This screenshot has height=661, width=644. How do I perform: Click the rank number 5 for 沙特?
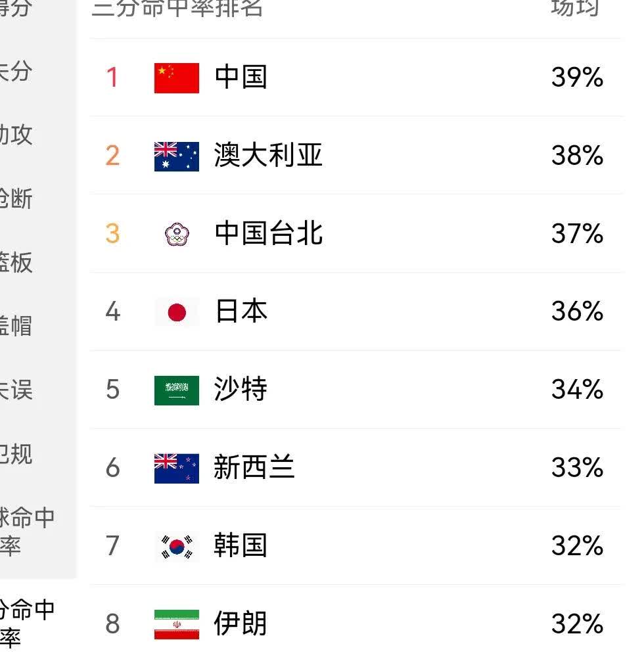coord(112,390)
